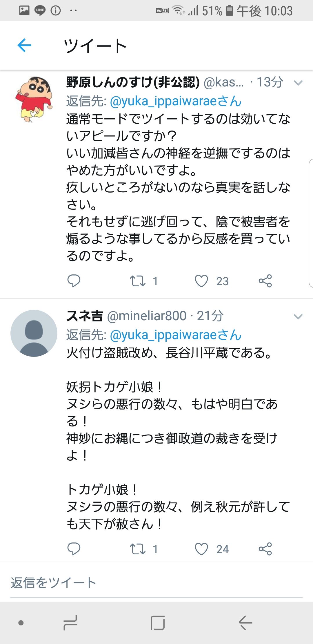Expand options chevron on スネ吉's tweet

click(298, 316)
